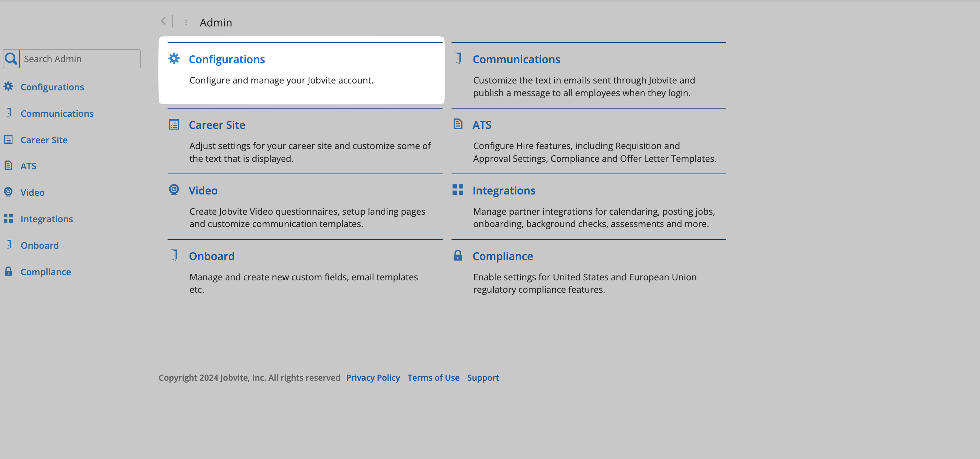Collapse the sidebar with the back chevron
The width and height of the screenshot is (980, 459).
tap(163, 21)
